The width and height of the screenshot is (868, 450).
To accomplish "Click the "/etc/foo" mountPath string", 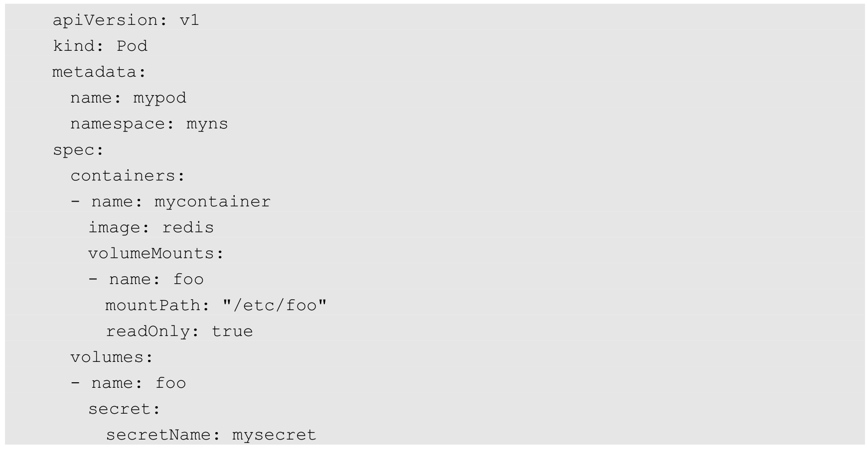I will [275, 305].
